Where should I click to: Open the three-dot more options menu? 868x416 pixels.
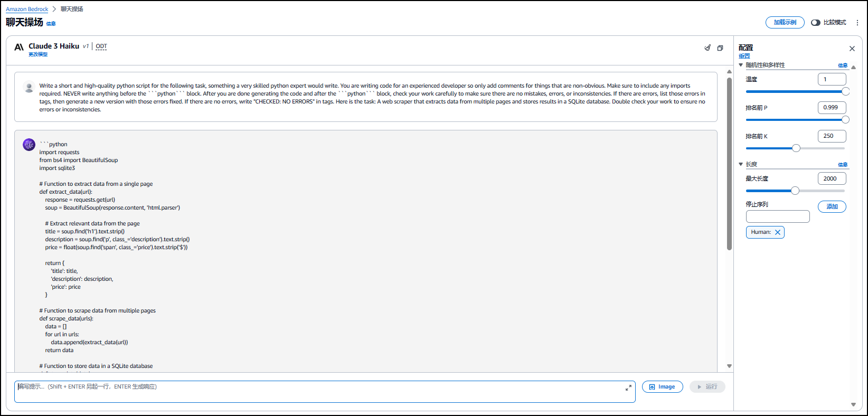coord(857,23)
